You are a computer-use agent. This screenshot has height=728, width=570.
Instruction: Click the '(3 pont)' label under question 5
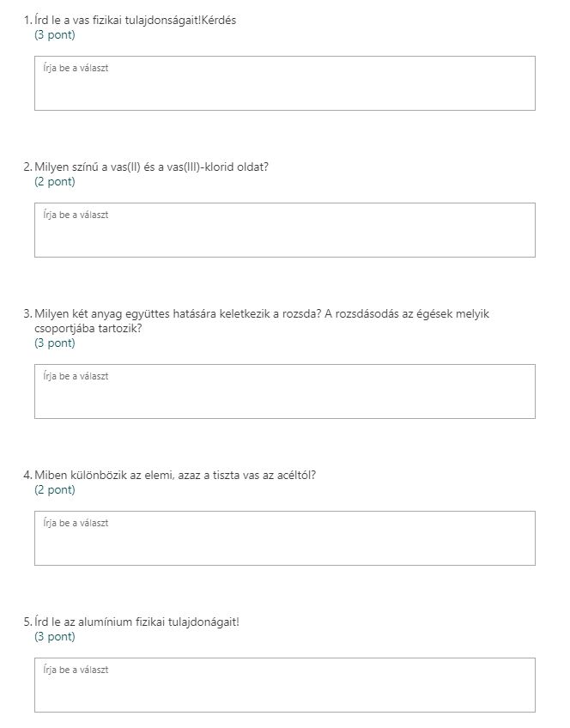tap(54, 637)
